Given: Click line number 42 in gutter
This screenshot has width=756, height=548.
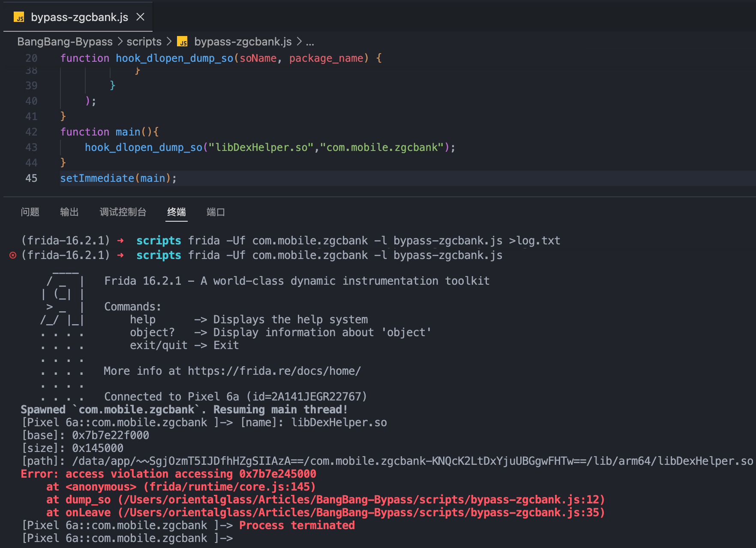Looking at the screenshot, I should 31,132.
